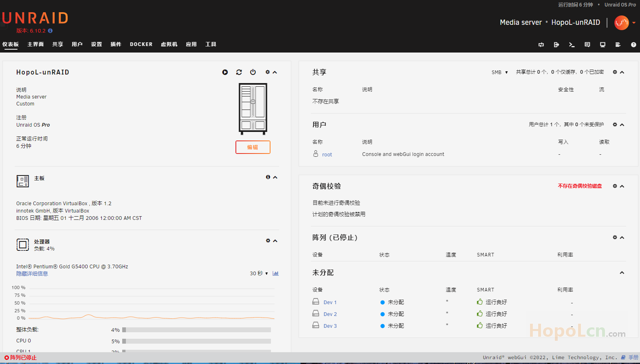This screenshot has height=364, width=640.
Task: Collapse the 奇偶校验 parity panel
Action: [622, 186]
